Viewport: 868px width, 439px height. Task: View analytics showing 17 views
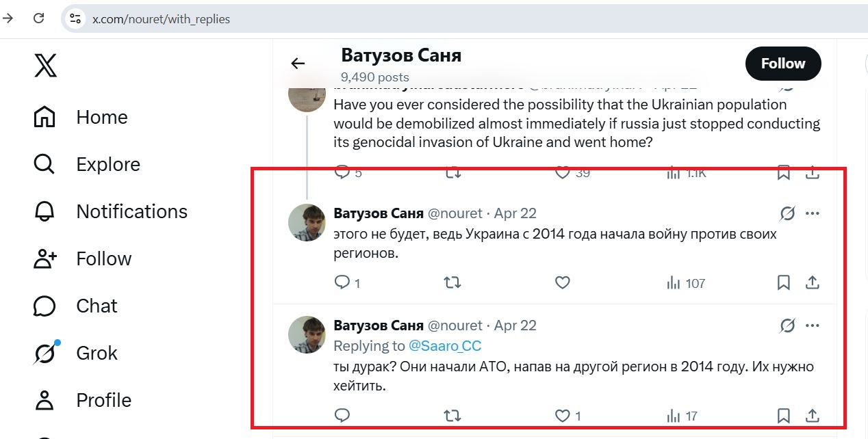pyautogui.click(x=682, y=415)
